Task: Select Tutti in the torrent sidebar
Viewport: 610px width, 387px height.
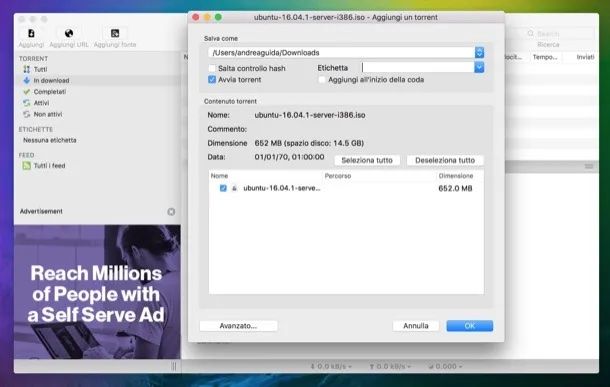Action: (x=40, y=69)
